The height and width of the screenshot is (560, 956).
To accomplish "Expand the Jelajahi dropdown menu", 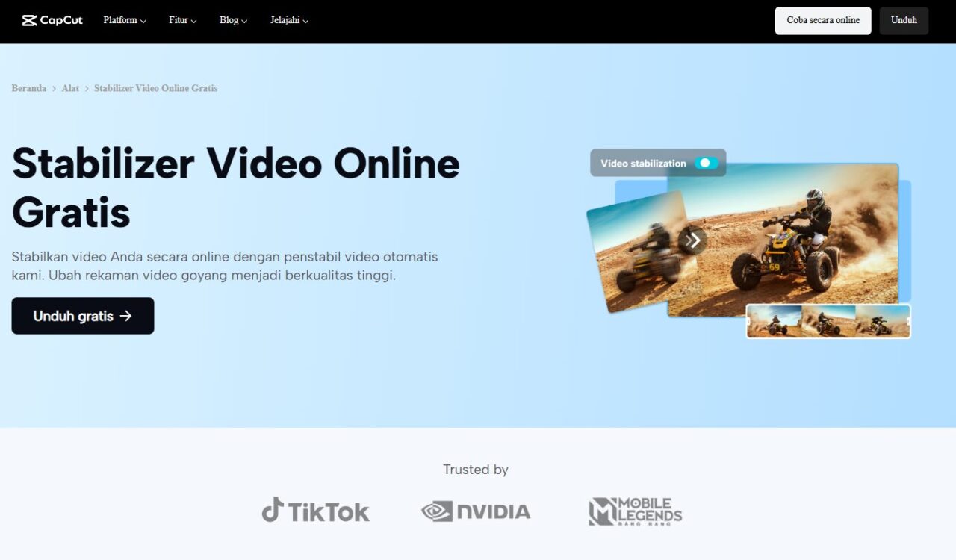I will coord(289,20).
